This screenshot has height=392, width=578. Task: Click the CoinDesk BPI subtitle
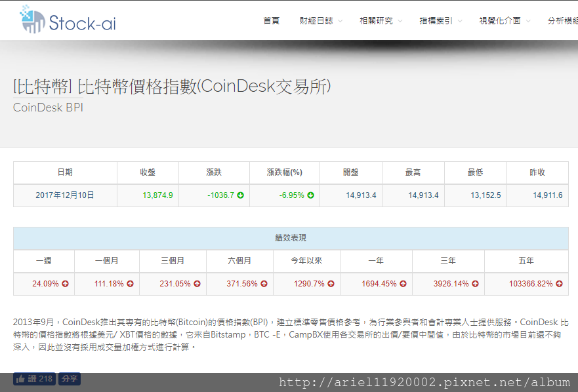(x=48, y=108)
